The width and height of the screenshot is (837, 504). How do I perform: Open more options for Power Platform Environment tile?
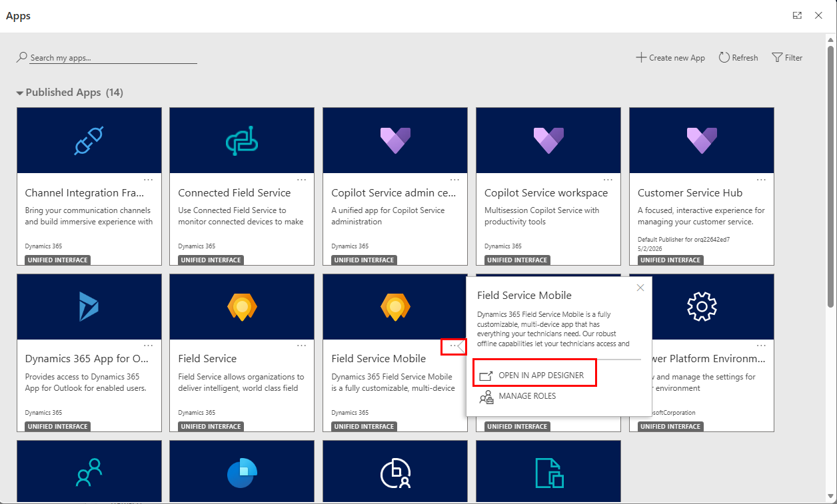click(x=762, y=346)
